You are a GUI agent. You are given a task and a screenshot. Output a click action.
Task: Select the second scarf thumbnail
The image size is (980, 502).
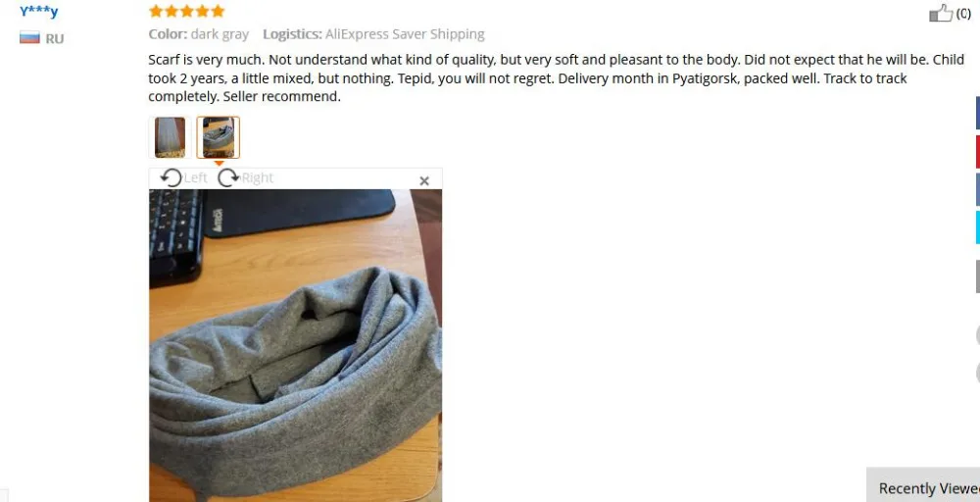(x=219, y=137)
